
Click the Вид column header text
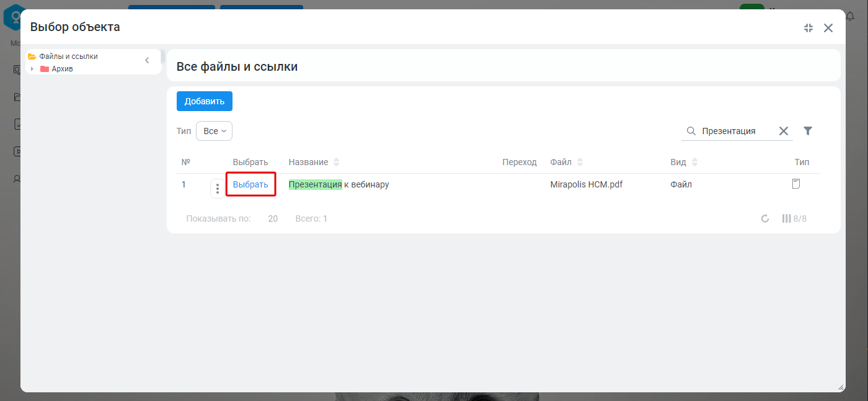(x=678, y=162)
